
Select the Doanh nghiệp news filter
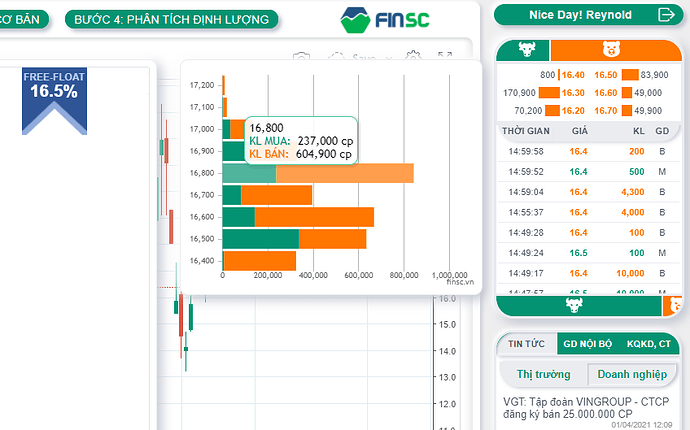(x=632, y=374)
